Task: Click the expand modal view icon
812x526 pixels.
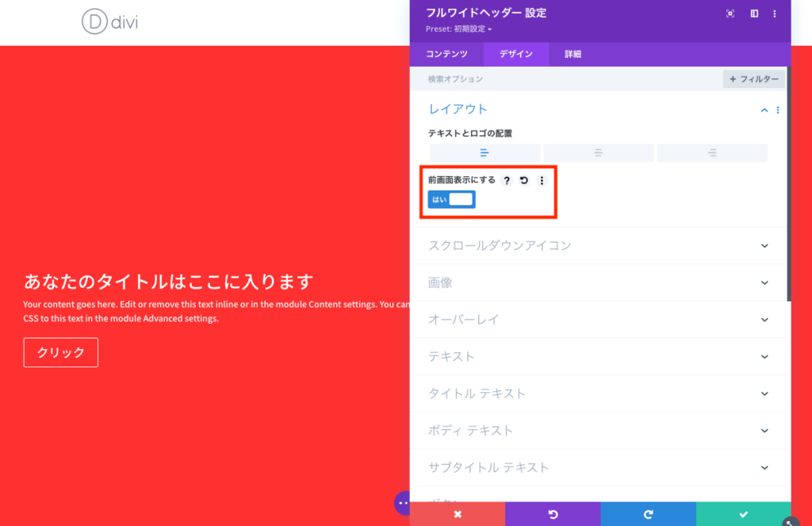Action: 729,13
